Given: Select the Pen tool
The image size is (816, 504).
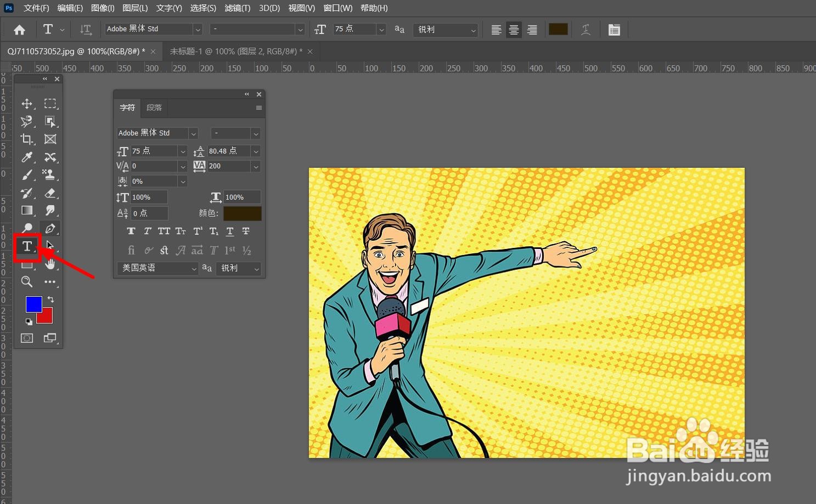Looking at the screenshot, I should pos(50,228).
